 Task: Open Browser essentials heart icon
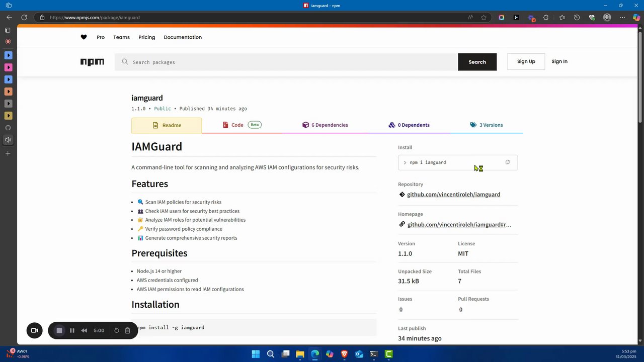[592, 17]
